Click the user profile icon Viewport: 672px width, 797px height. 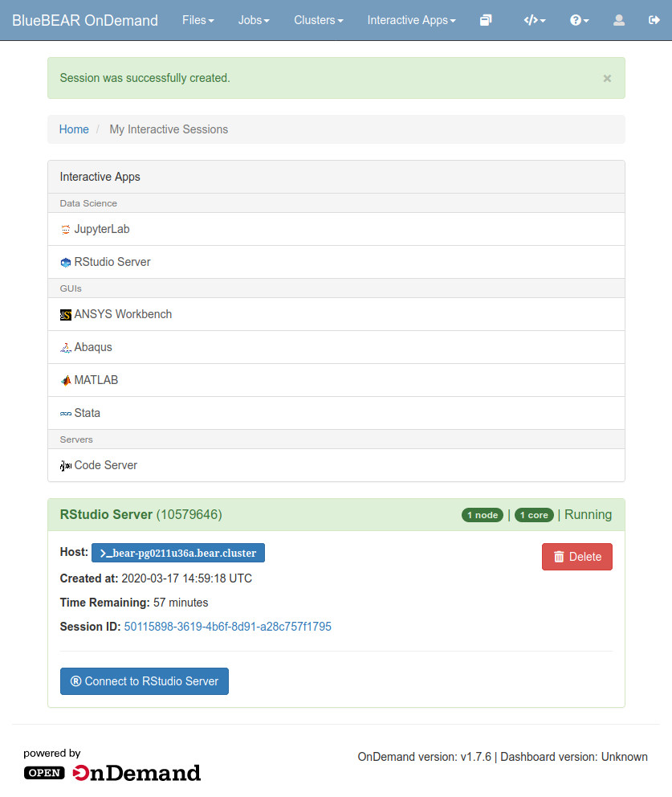point(619,20)
